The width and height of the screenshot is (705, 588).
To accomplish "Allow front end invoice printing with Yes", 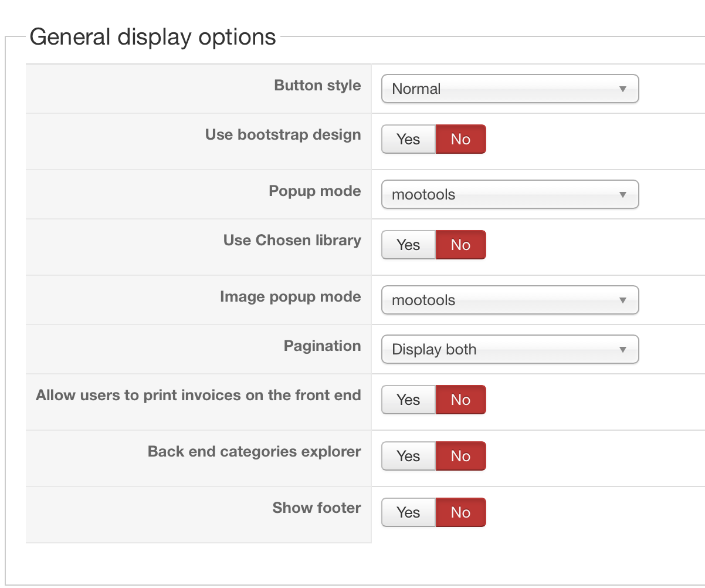I will tap(408, 400).
